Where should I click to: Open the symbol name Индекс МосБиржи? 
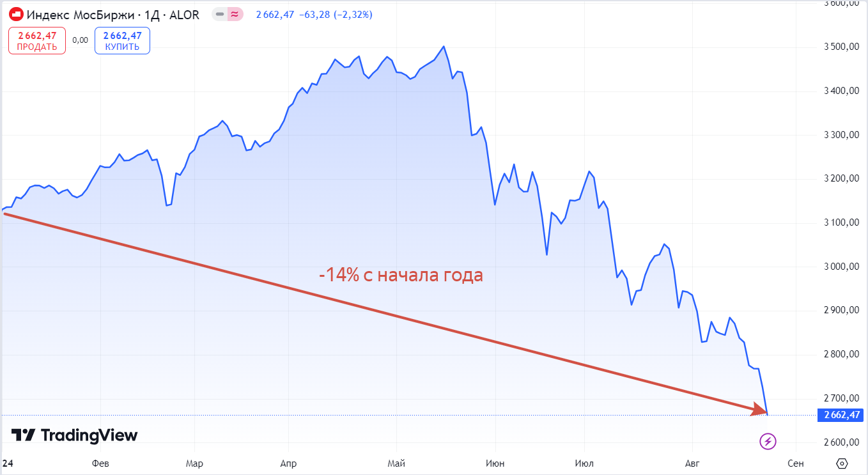81,14
